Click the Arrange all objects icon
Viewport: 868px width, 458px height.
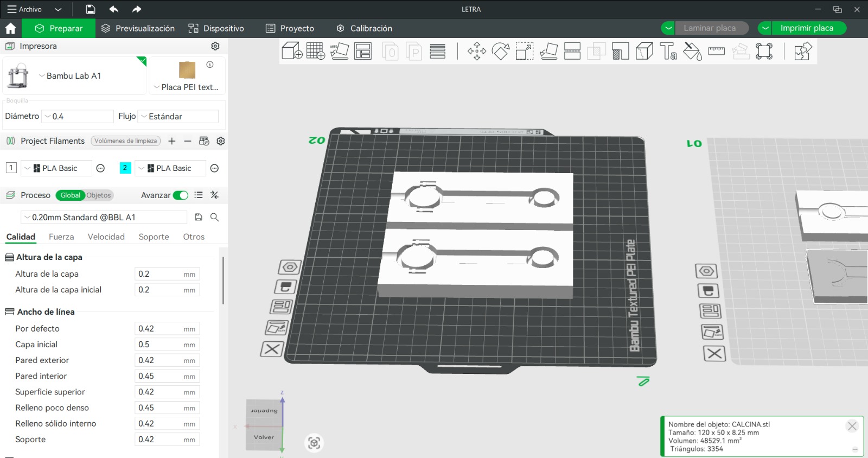[x=363, y=51]
